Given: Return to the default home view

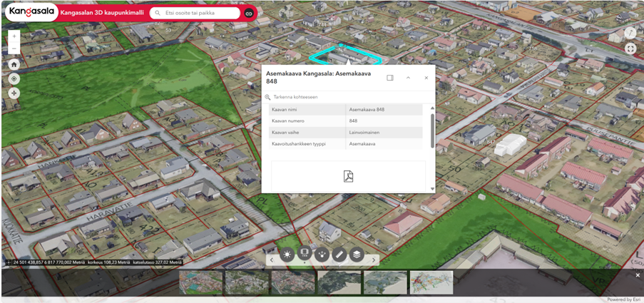Looking at the screenshot, I should 14,64.
